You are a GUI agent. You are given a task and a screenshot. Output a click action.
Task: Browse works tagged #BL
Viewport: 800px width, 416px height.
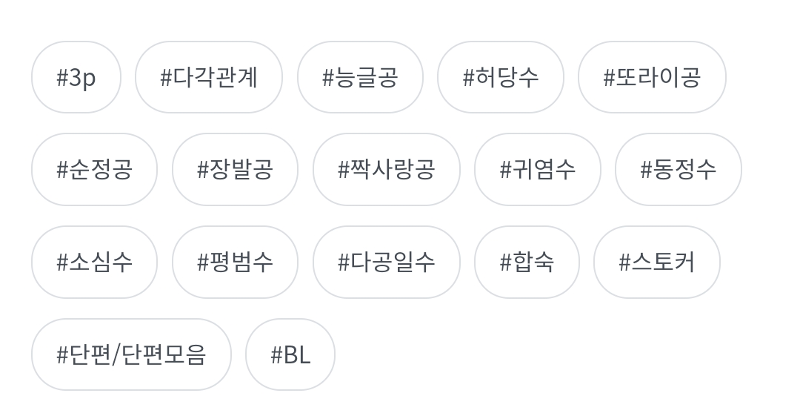290,354
